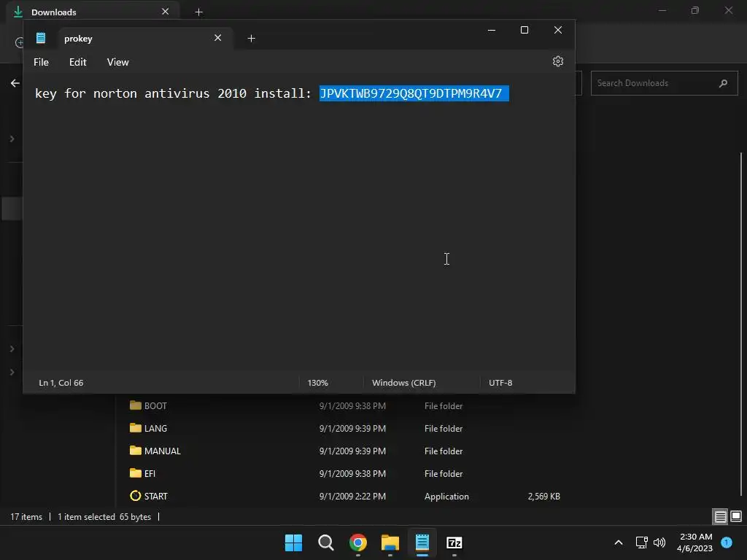
Task: Open Notepad settings gear
Action: pos(558,61)
